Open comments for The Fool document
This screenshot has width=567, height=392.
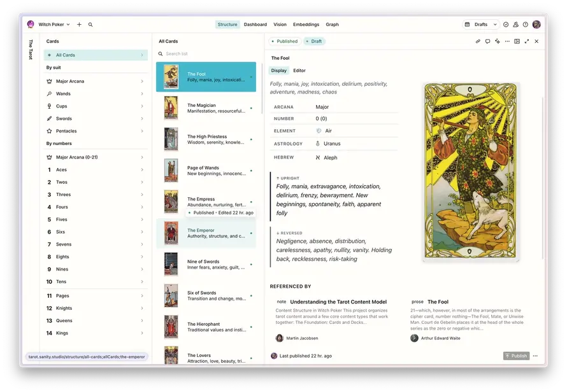pos(488,41)
